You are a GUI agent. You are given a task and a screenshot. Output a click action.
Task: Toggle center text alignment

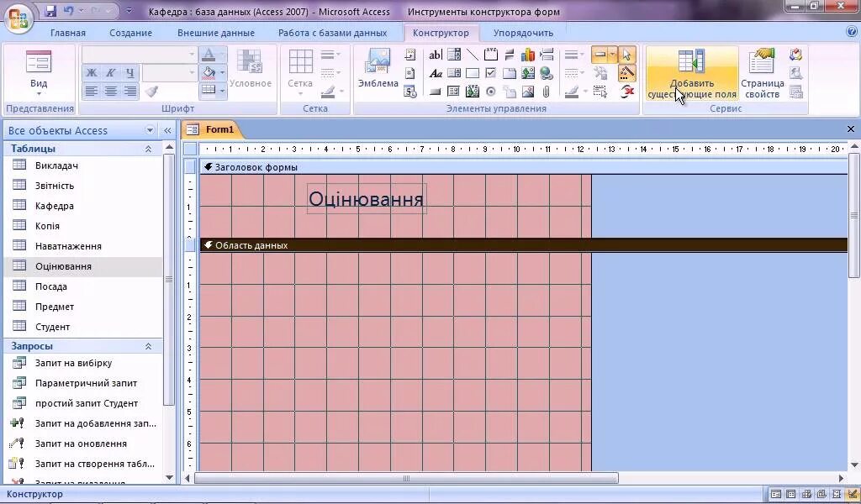(111, 91)
